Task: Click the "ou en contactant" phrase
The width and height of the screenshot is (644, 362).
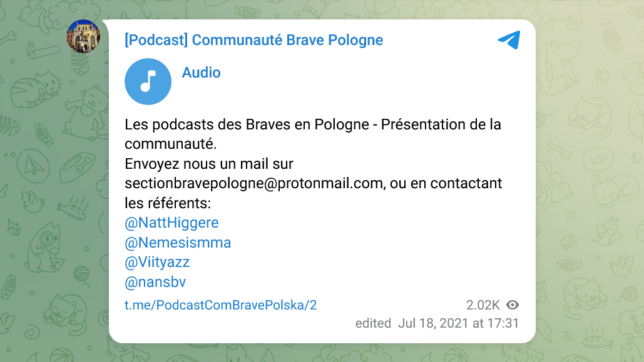Action: point(446,183)
